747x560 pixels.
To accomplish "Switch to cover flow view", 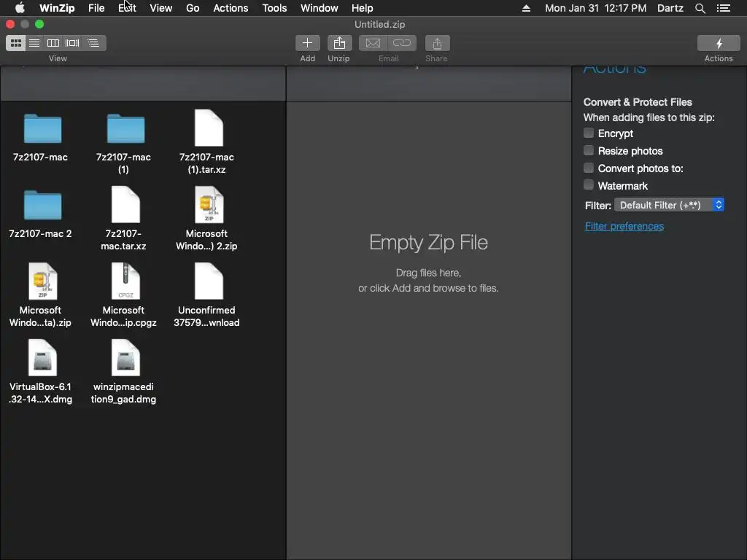I will (x=72, y=43).
